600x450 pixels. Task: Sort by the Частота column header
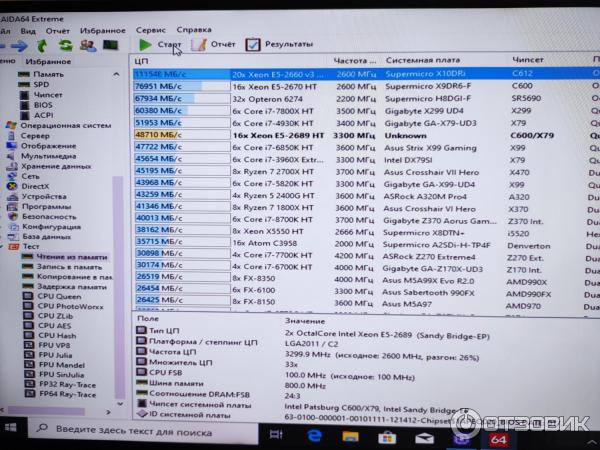coord(355,60)
